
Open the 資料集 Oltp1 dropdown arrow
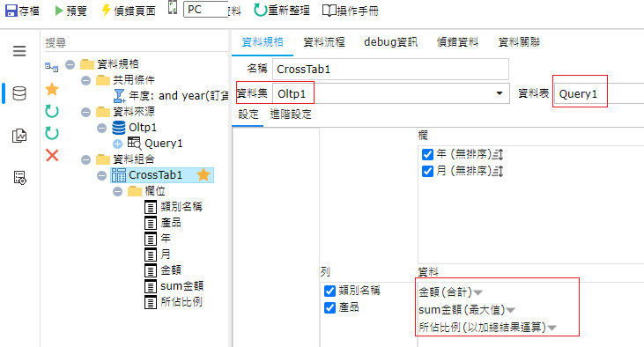(x=500, y=93)
